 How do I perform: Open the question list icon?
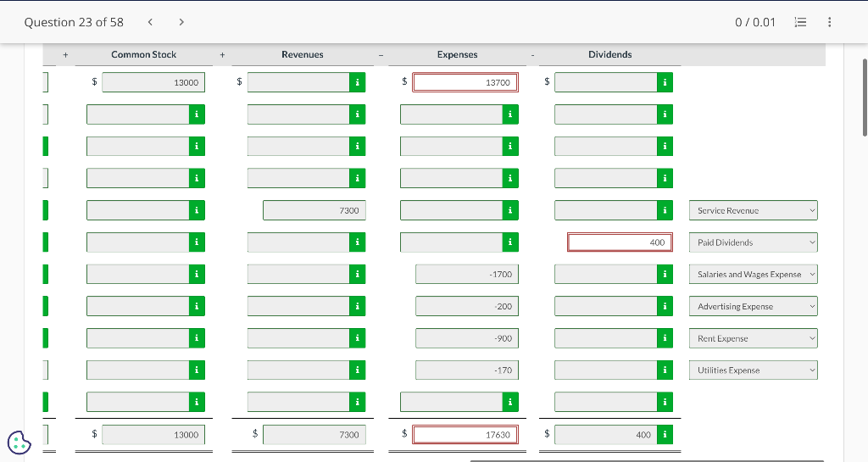coord(800,22)
